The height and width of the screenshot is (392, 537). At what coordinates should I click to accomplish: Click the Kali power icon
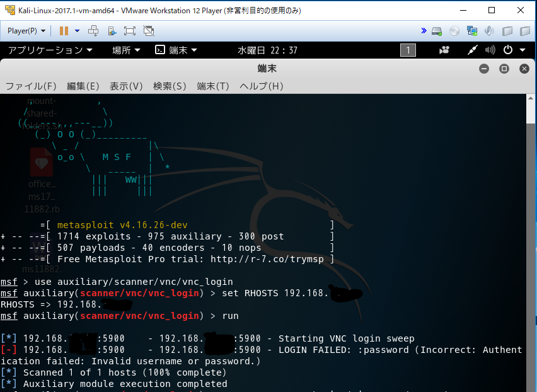coord(508,50)
